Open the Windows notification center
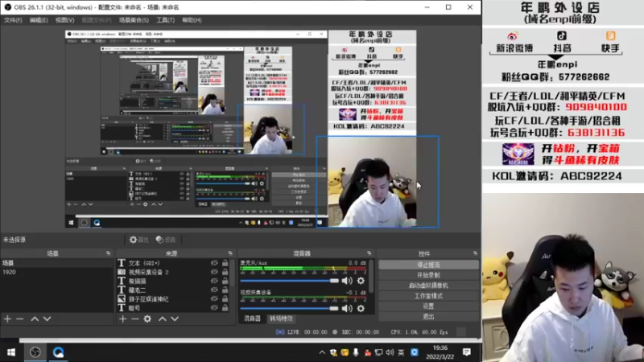The width and height of the screenshot is (644, 362). 467,352
